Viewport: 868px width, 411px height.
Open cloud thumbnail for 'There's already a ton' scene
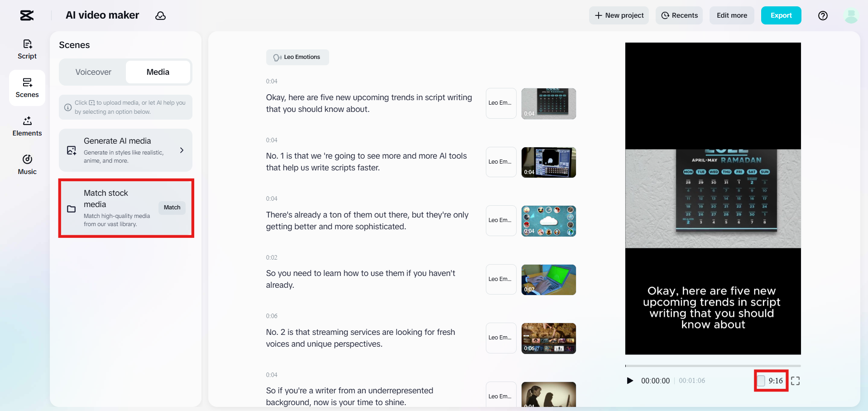pos(549,221)
